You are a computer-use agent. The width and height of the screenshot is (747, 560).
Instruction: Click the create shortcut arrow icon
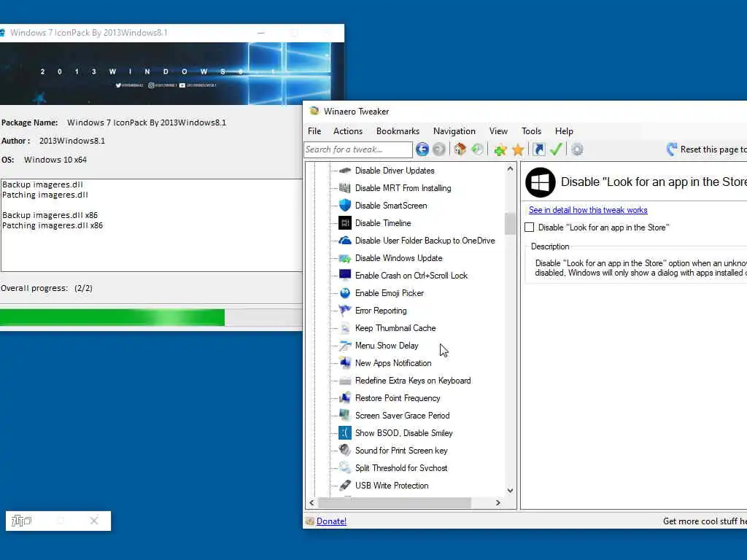point(539,149)
